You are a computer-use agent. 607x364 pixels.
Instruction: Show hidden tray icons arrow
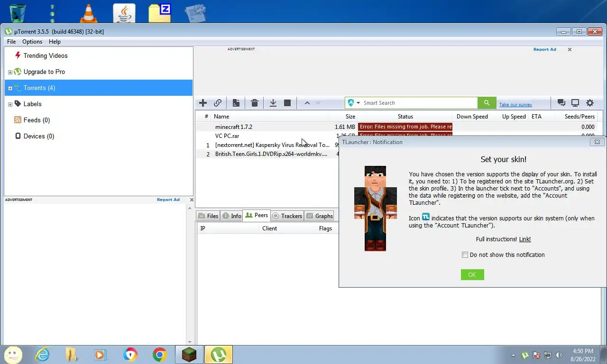pos(513,355)
